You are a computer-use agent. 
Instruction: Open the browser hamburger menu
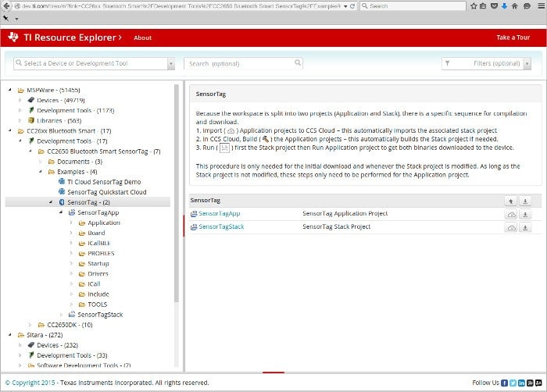coord(541,6)
